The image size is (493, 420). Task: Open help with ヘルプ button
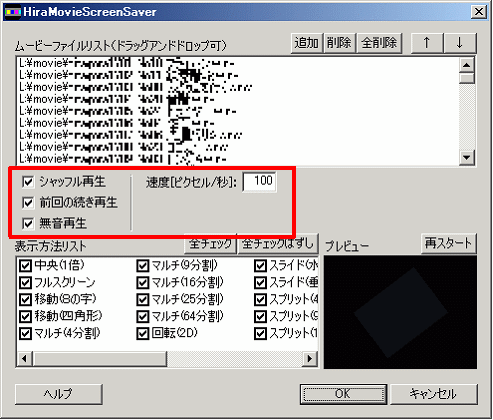pos(58,394)
